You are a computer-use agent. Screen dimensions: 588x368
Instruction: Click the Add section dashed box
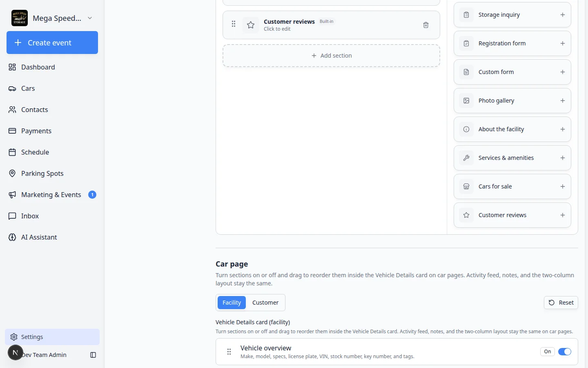tap(331, 56)
